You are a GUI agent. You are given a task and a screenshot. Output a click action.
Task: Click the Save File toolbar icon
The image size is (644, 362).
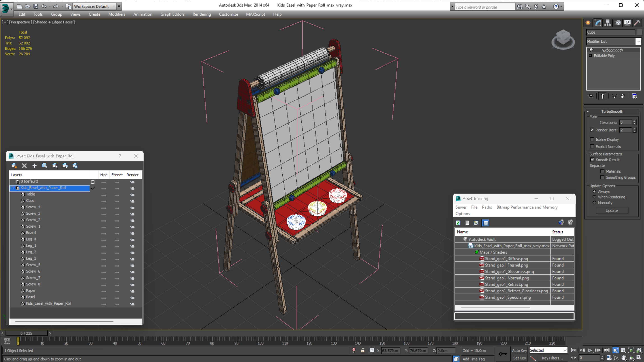pyautogui.click(x=36, y=6)
